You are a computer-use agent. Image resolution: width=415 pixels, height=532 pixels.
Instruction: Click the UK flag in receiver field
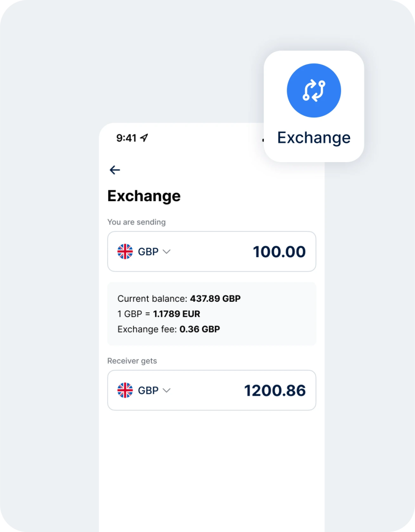[125, 390]
